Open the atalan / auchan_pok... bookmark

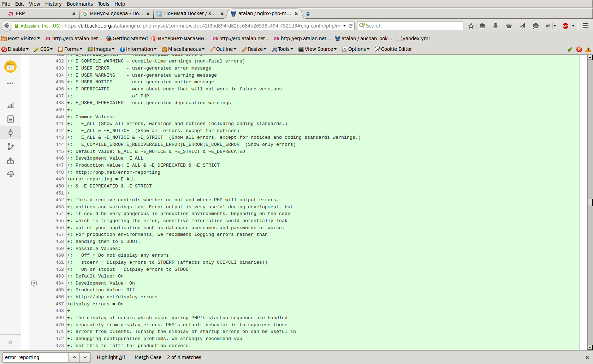point(363,38)
